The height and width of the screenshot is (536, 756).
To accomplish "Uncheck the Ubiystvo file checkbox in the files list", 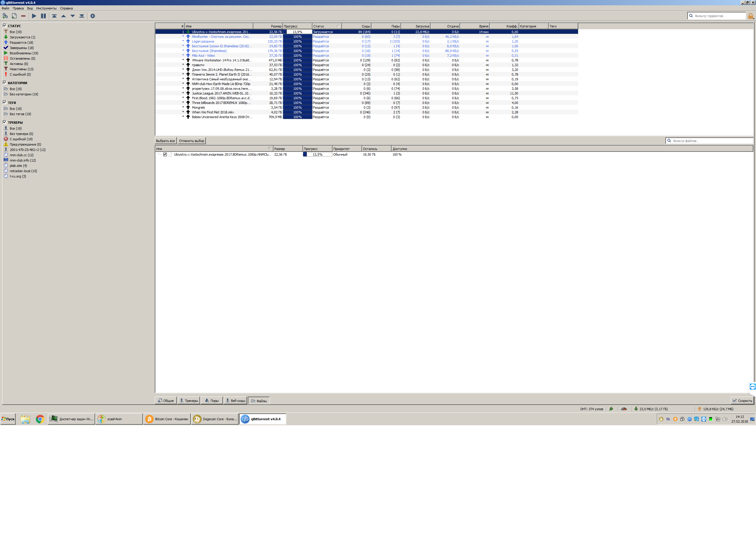I will tap(165, 154).
